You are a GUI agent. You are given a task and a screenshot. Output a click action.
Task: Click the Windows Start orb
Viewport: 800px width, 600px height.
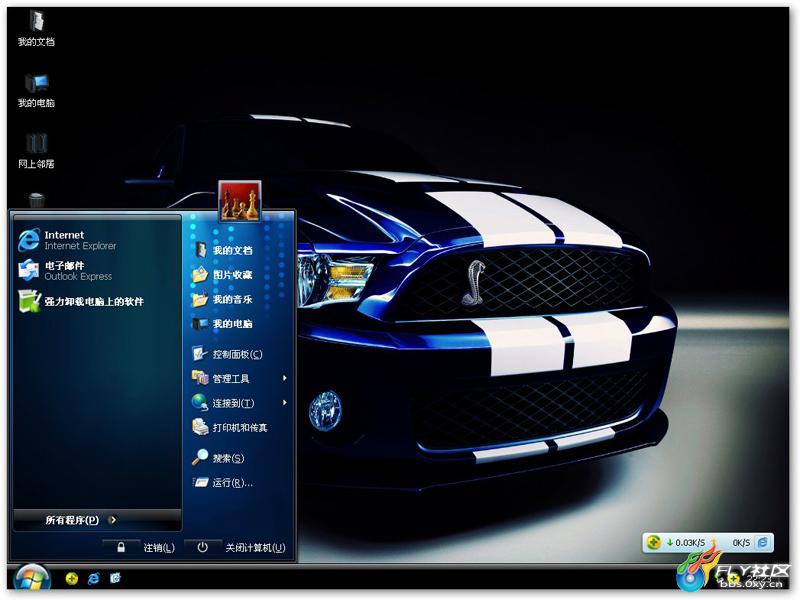[x=32, y=580]
